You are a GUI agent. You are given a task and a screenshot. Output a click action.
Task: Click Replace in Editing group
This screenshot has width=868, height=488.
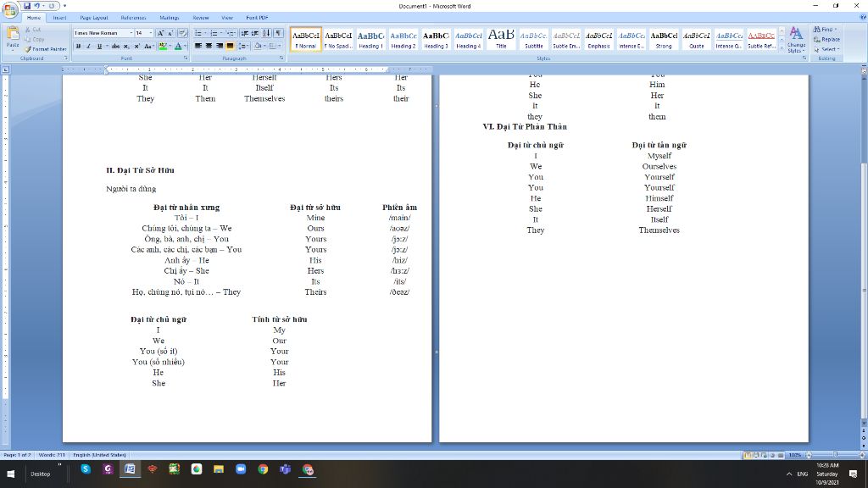pos(826,39)
